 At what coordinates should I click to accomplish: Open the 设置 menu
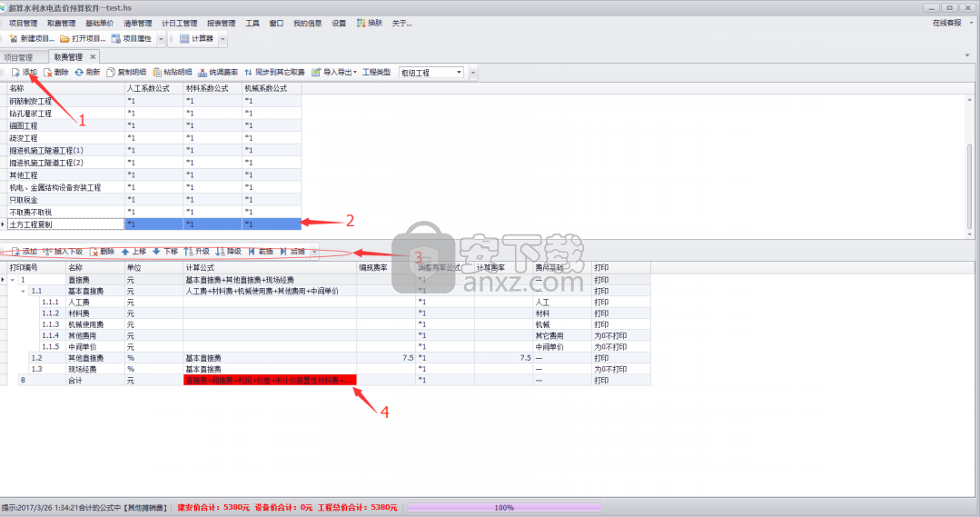pyautogui.click(x=339, y=23)
